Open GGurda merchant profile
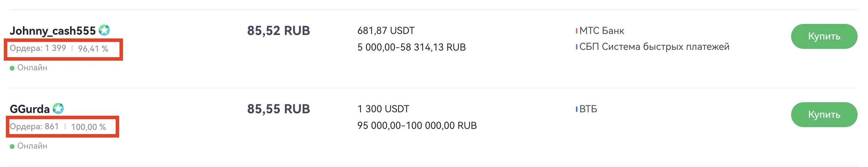Viewport: 868px width, 167px height. [x=30, y=109]
